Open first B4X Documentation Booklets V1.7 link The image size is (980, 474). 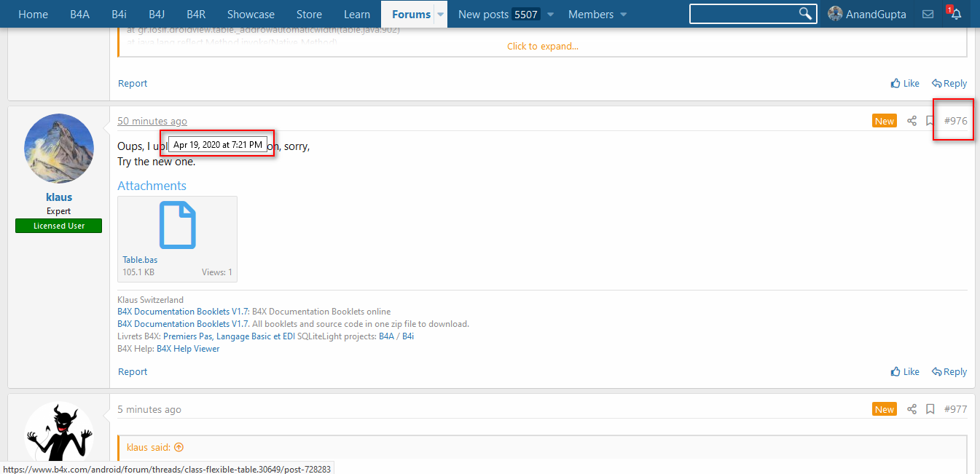click(x=183, y=312)
